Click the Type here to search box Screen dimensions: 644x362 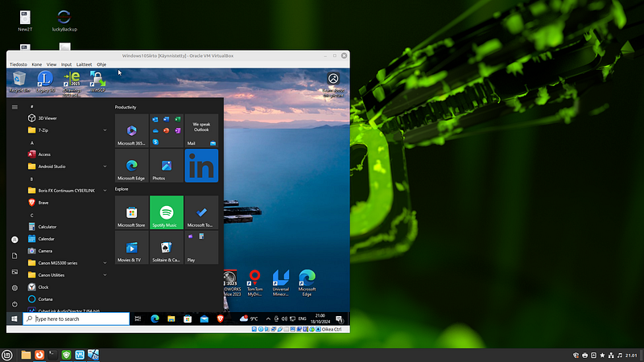[x=76, y=319]
